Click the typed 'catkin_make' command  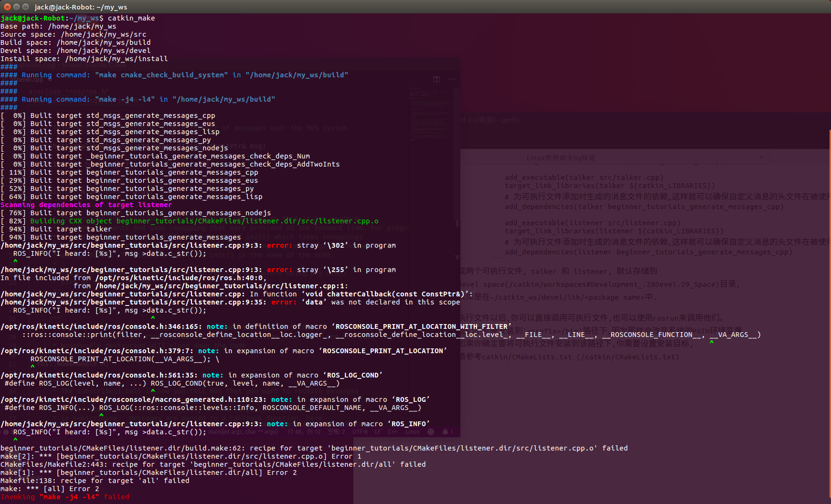(131, 18)
